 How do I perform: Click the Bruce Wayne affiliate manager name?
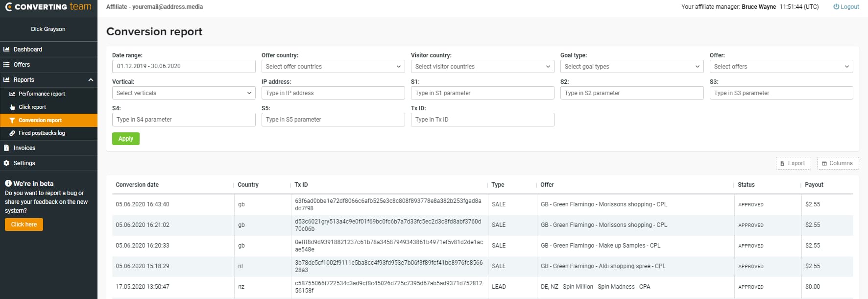click(x=759, y=7)
